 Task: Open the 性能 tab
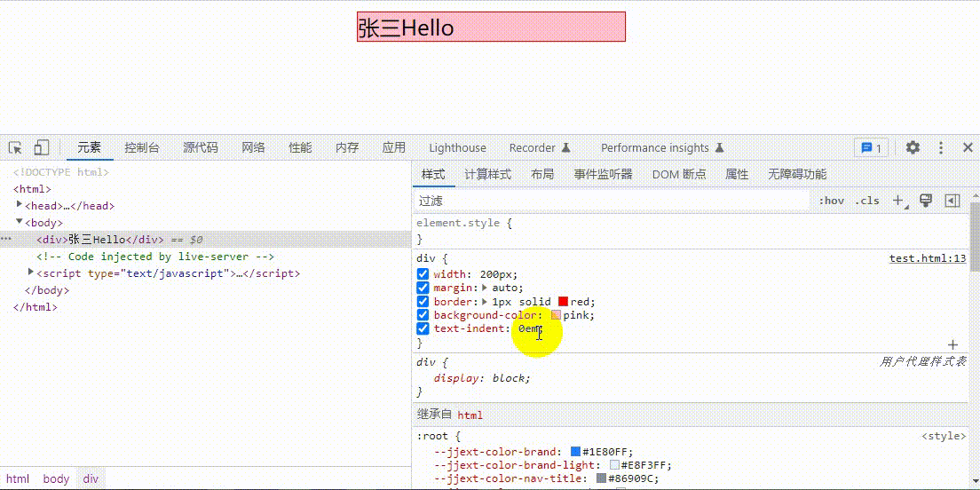point(300,148)
